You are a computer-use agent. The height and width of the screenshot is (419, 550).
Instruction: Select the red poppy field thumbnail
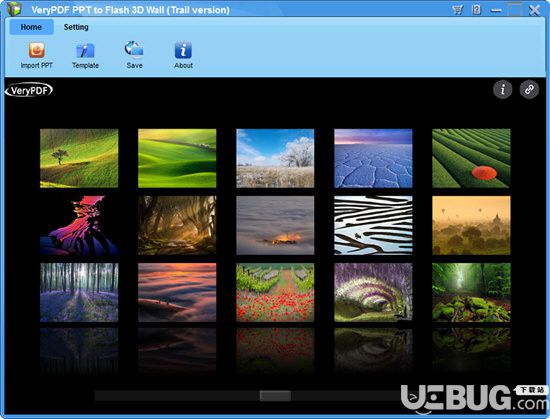(x=275, y=292)
